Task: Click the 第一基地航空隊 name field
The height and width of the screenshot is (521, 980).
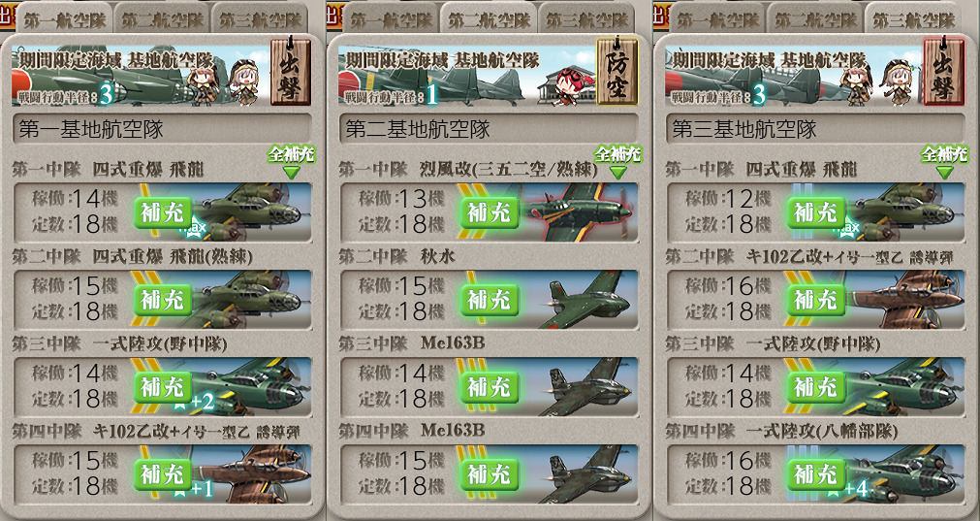Action: click(x=162, y=129)
